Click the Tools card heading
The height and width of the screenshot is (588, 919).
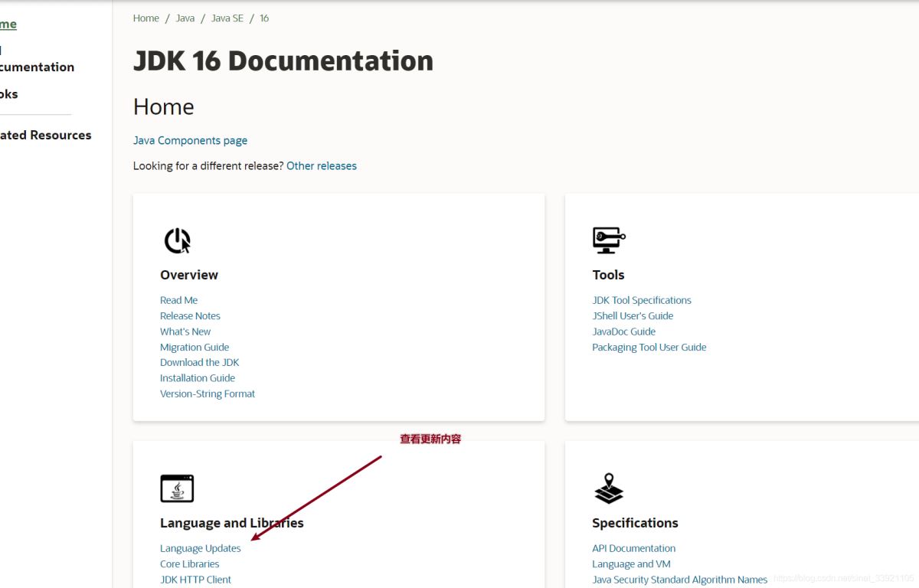pos(608,275)
